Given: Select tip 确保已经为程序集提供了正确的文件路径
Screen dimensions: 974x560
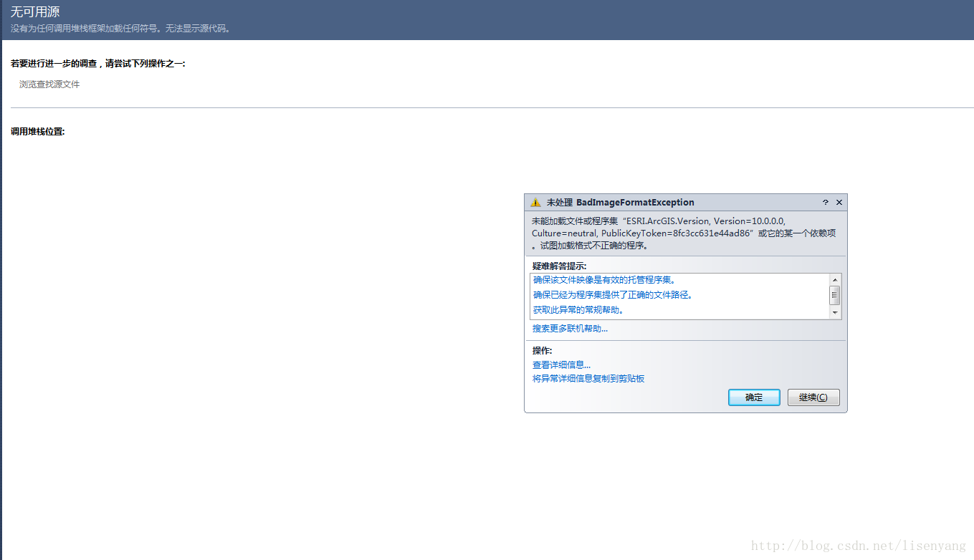Looking at the screenshot, I should click(x=613, y=295).
